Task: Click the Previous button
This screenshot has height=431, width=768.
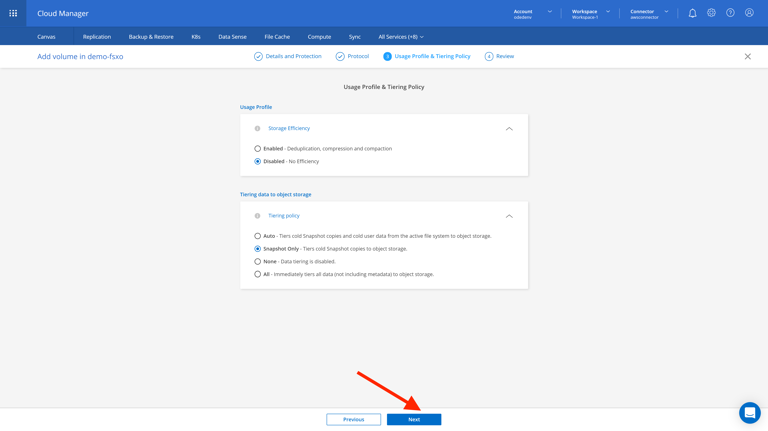Action: (353, 419)
